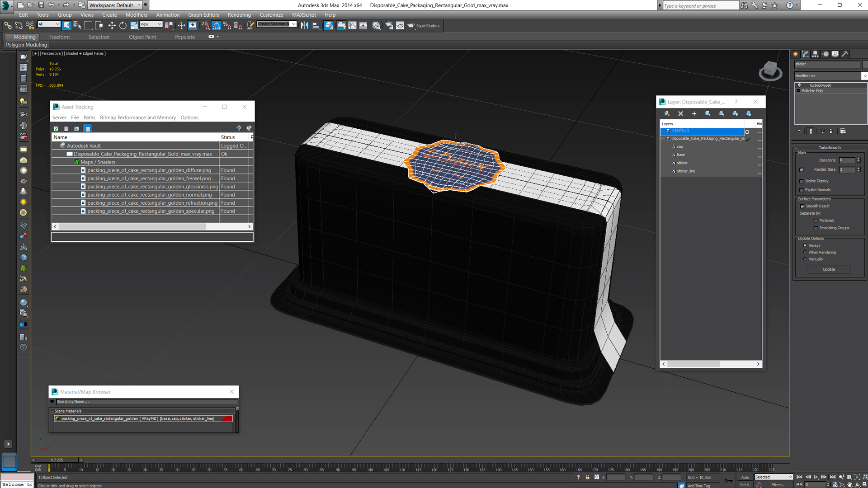Open the Workspace Default dropdown
Viewport: 868px width, 488px height.
[139, 5]
